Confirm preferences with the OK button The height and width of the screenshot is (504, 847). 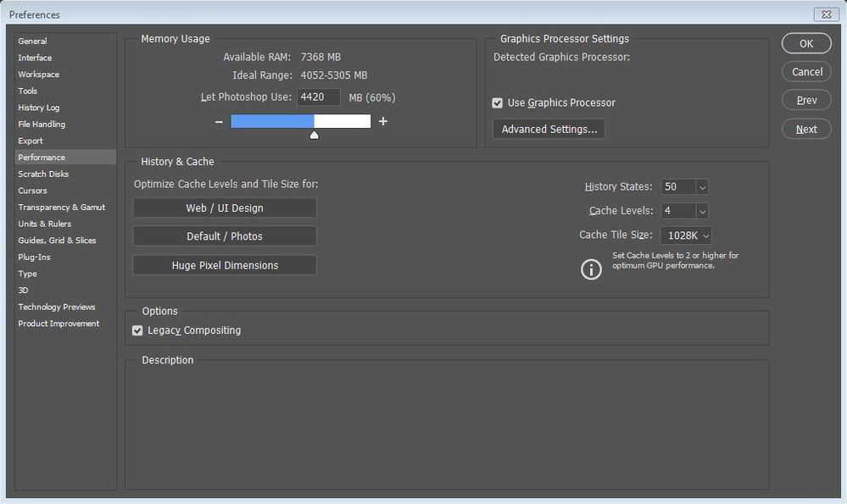click(x=806, y=44)
